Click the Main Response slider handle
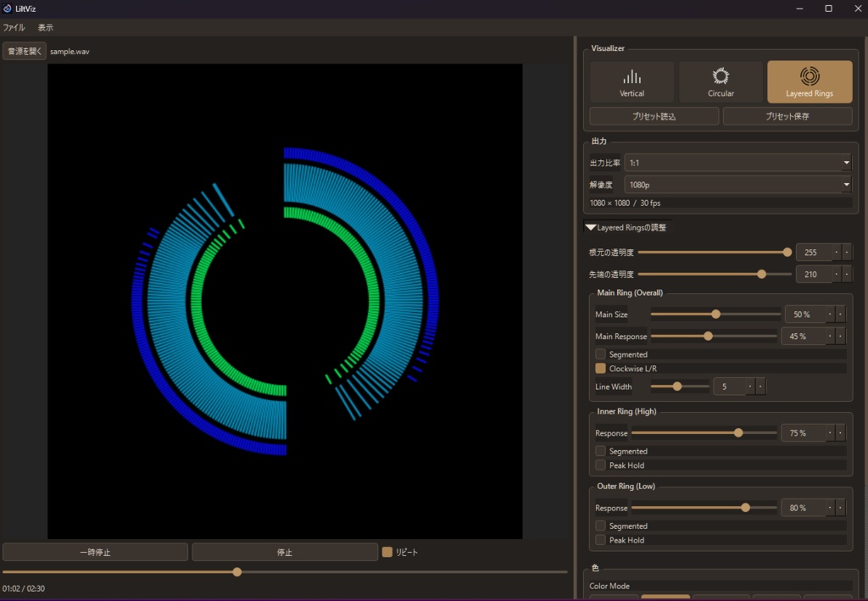The width and height of the screenshot is (868, 601). (708, 336)
